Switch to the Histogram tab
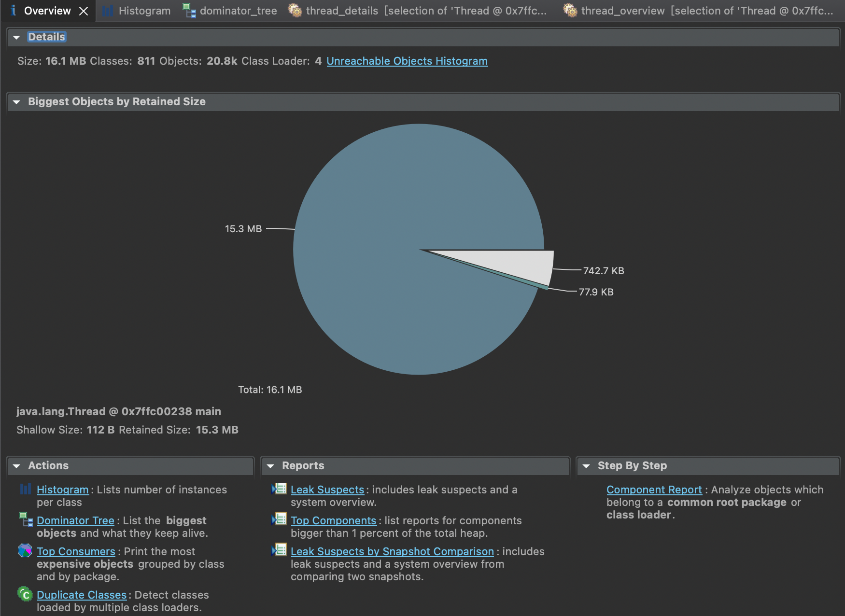The height and width of the screenshot is (616, 845). (x=137, y=11)
